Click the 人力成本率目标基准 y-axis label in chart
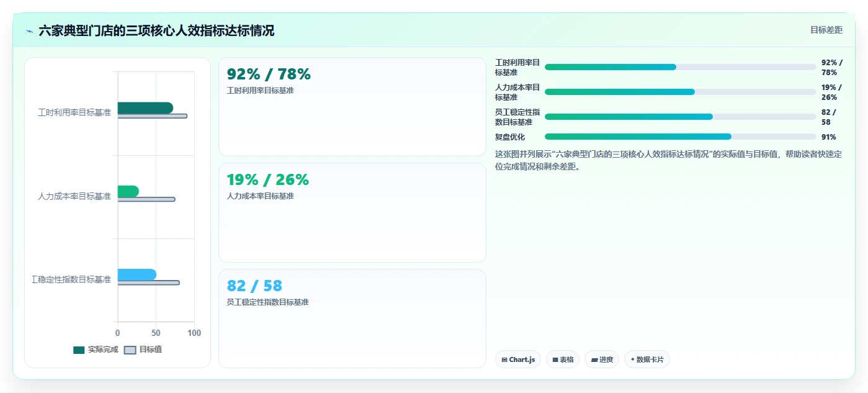 (x=74, y=196)
